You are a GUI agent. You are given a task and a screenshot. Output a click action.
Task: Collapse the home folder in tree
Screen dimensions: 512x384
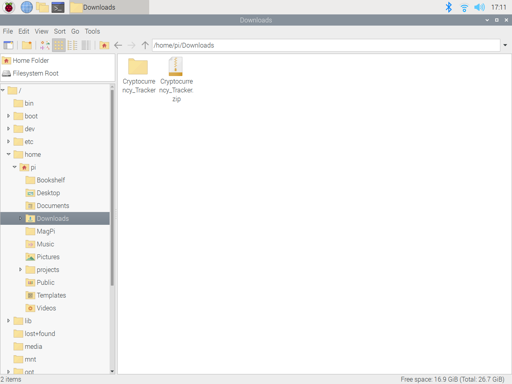(9, 154)
